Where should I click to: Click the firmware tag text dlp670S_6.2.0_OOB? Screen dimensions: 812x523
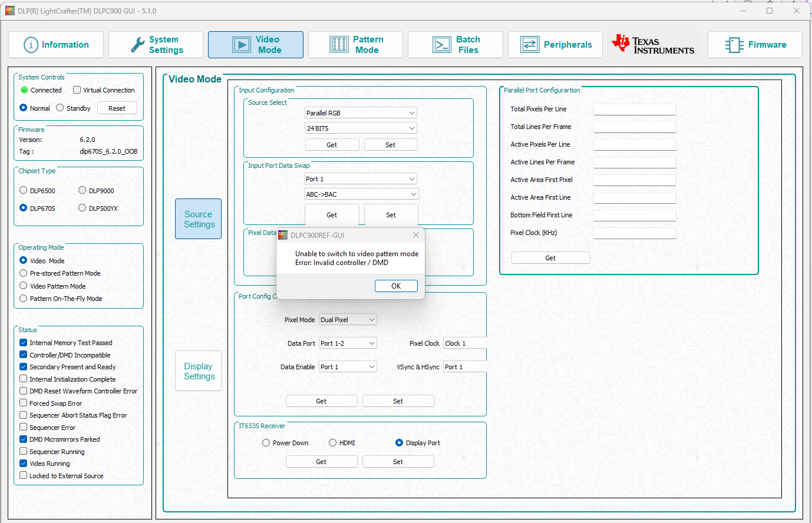pyautogui.click(x=109, y=151)
